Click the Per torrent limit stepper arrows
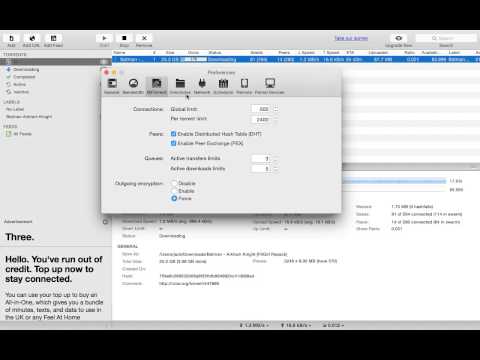The width and height of the screenshot is (480, 360). pos(276,119)
